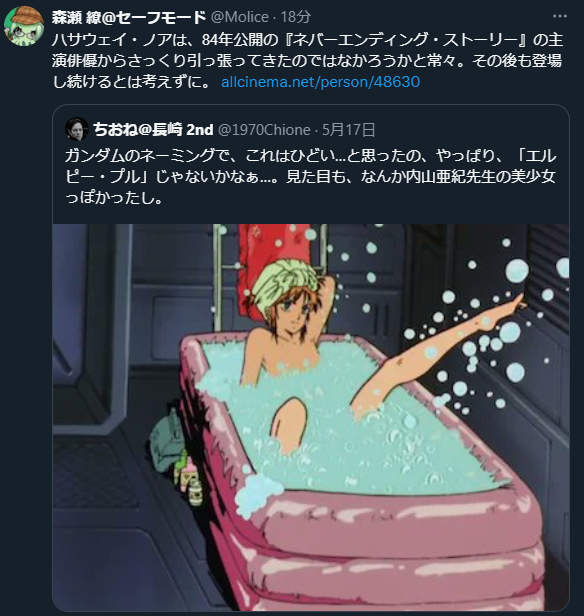584x616 pixels.
Task: Click the display name 森瀬 繚@セーフモード
Action: coord(129,17)
